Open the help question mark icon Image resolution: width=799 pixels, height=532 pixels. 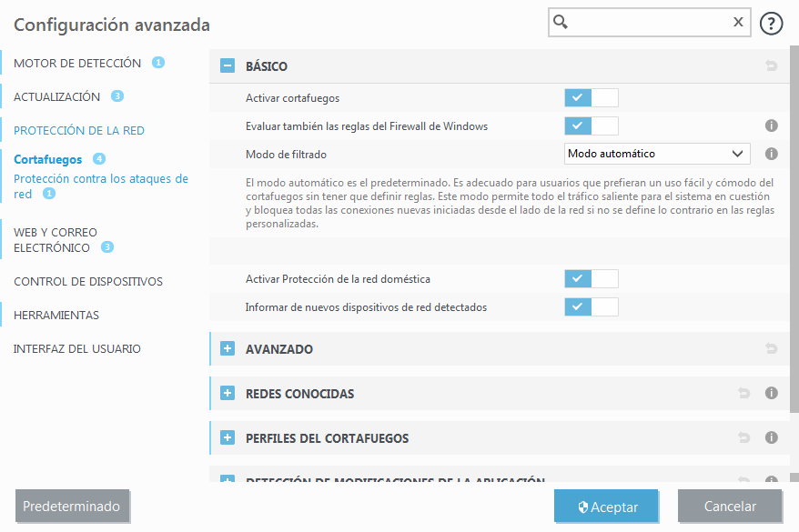coord(771,24)
